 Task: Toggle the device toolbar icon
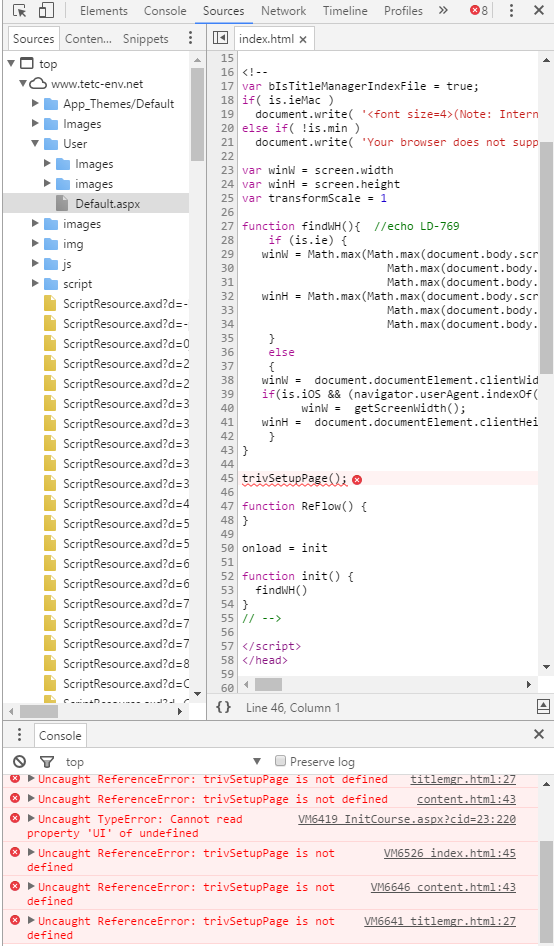pos(46,11)
